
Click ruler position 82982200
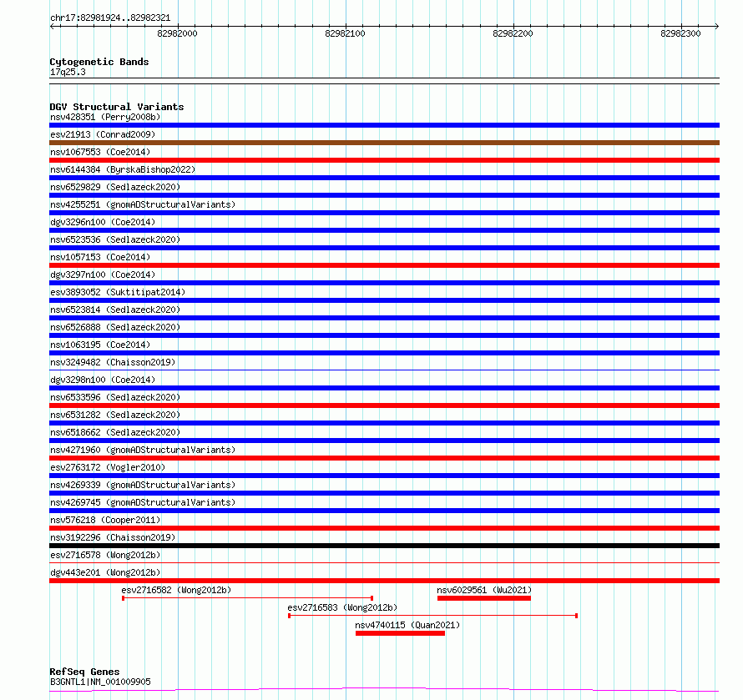click(x=513, y=33)
